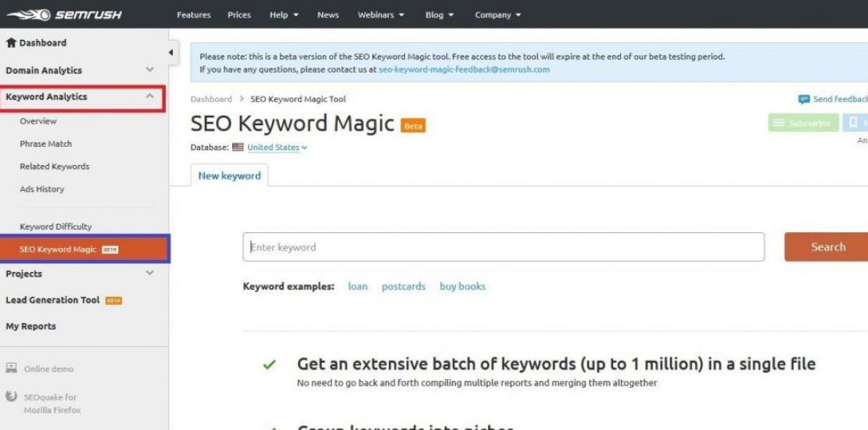Open the Webinars menu
Viewport: 868px width, 430px height.
point(381,15)
